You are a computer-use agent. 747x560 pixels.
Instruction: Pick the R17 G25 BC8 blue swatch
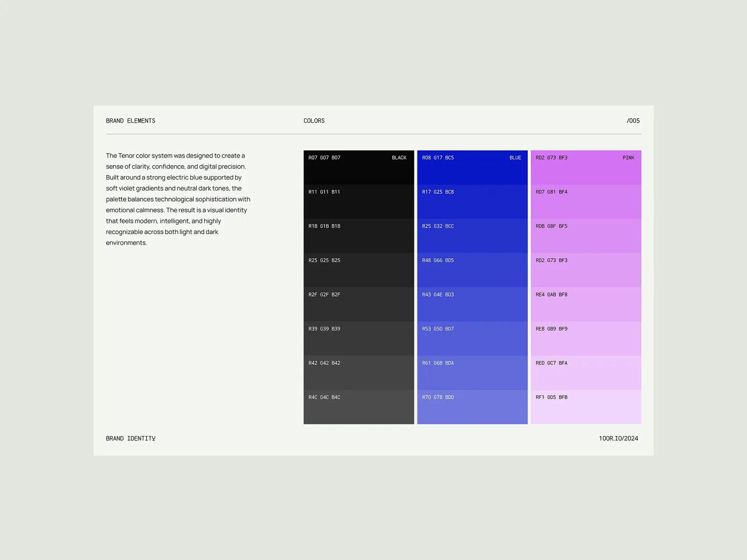click(x=472, y=202)
